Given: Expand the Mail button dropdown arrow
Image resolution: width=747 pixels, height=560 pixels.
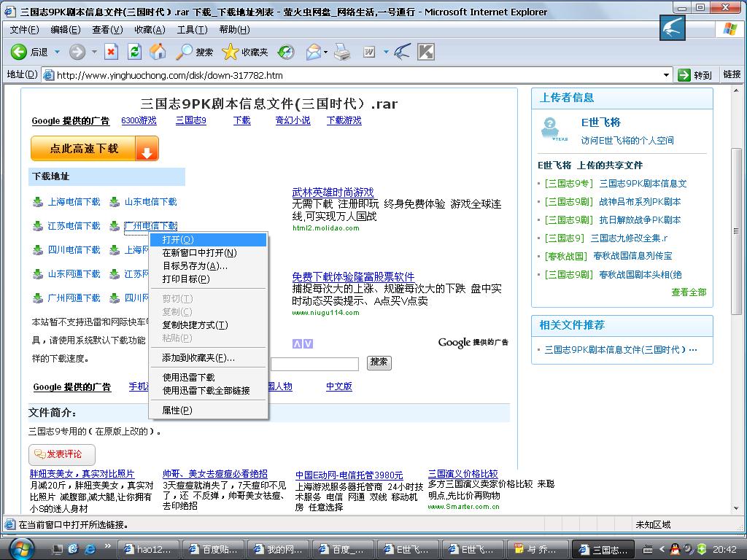Looking at the screenshot, I should tap(325, 52).
